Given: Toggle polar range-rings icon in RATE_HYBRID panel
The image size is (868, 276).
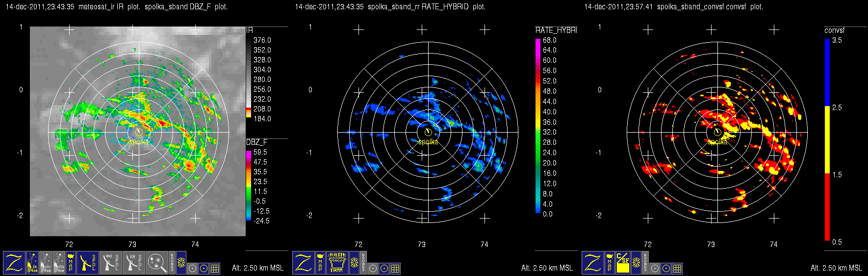Looking at the screenshot, I should pyautogui.click(x=354, y=263).
